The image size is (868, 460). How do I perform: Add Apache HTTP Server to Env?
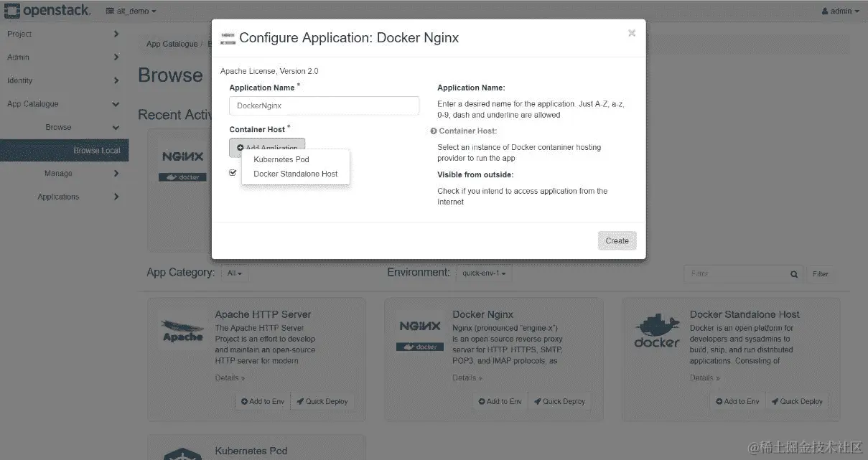click(x=263, y=401)
